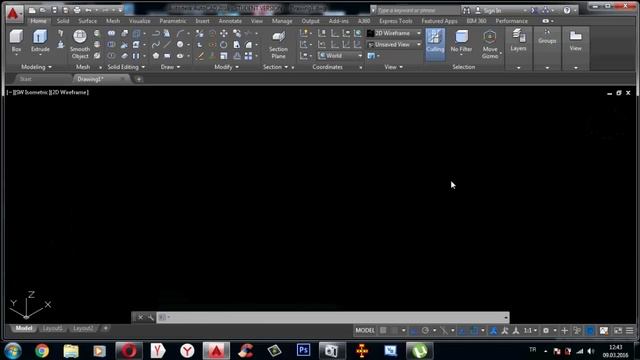Open uTorrent from the Windows taskbar

point(419,351)
